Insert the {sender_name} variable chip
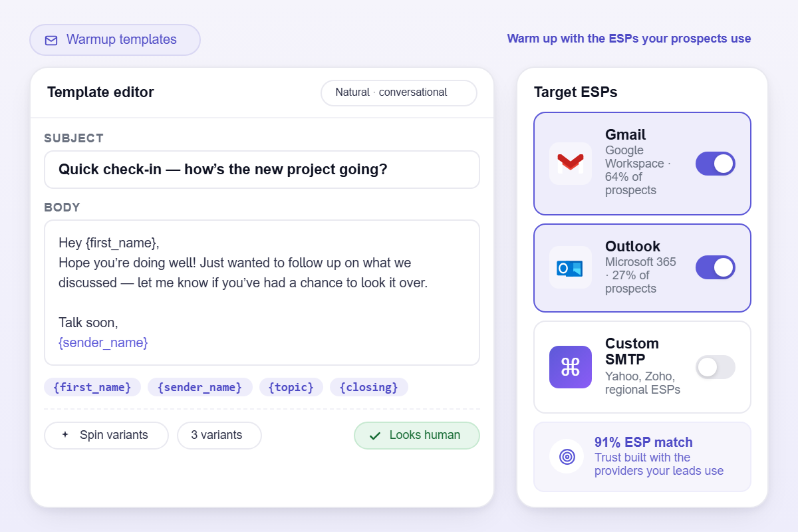798x532 pixels. point(200,387)
